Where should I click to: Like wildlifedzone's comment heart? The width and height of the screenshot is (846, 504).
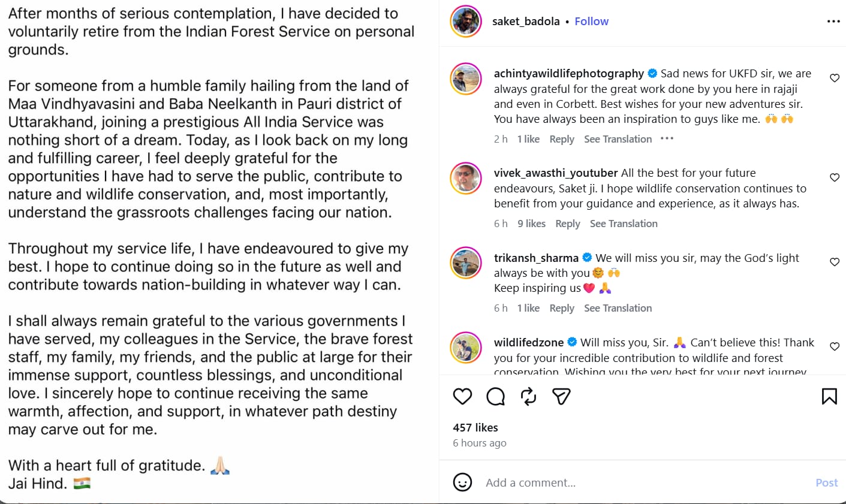[x=834, y=346]
